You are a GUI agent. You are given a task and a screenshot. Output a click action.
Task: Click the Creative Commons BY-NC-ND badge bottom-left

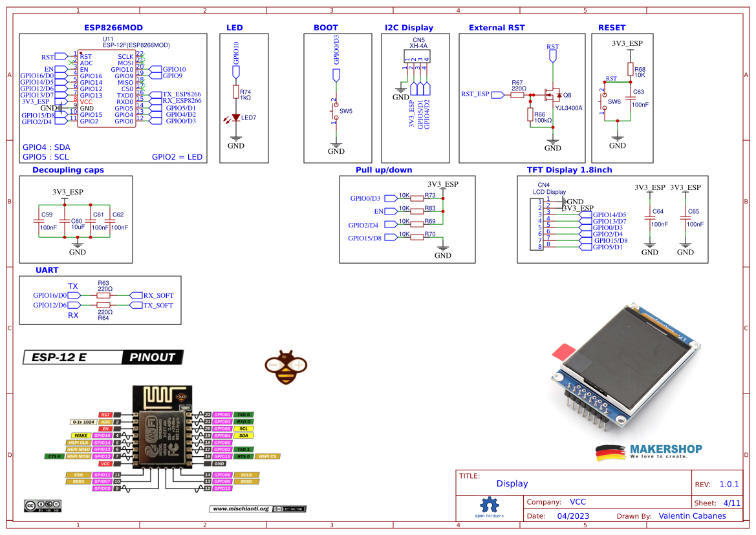44,505
